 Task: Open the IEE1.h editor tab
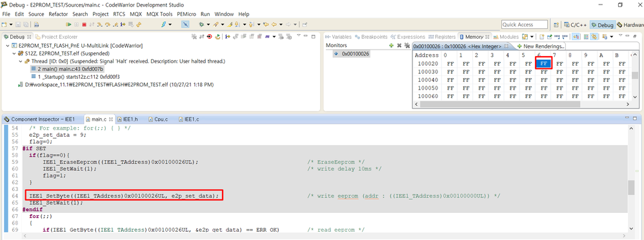[x=128, y=119]
